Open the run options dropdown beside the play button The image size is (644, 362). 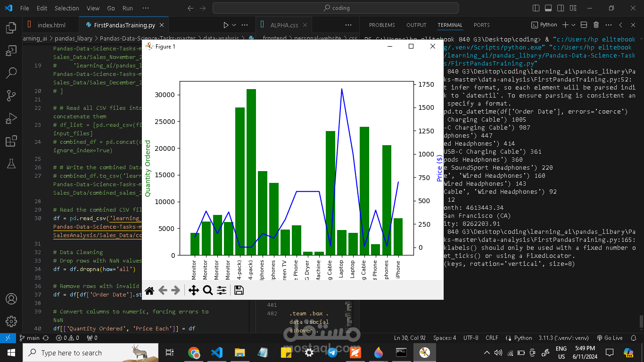coord(233,25)
